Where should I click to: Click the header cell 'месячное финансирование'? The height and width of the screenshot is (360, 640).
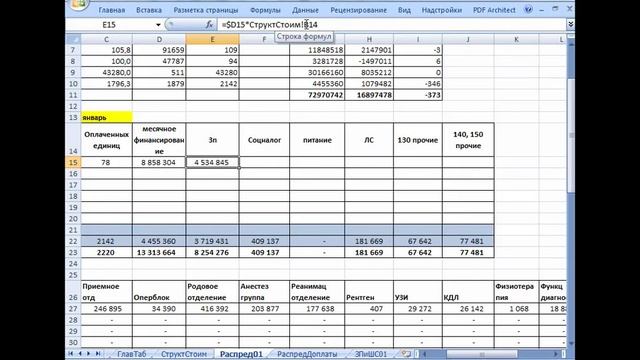tap(159, 140)
